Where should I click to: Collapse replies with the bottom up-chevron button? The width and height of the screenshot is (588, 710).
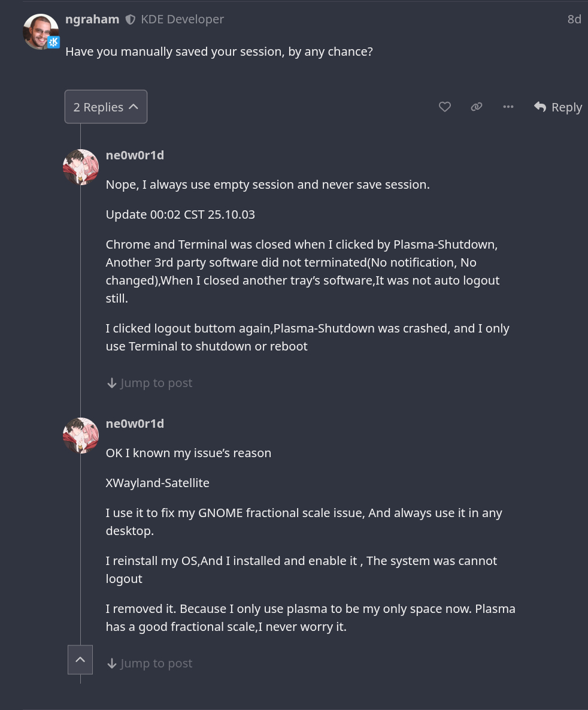pos(80,660)
